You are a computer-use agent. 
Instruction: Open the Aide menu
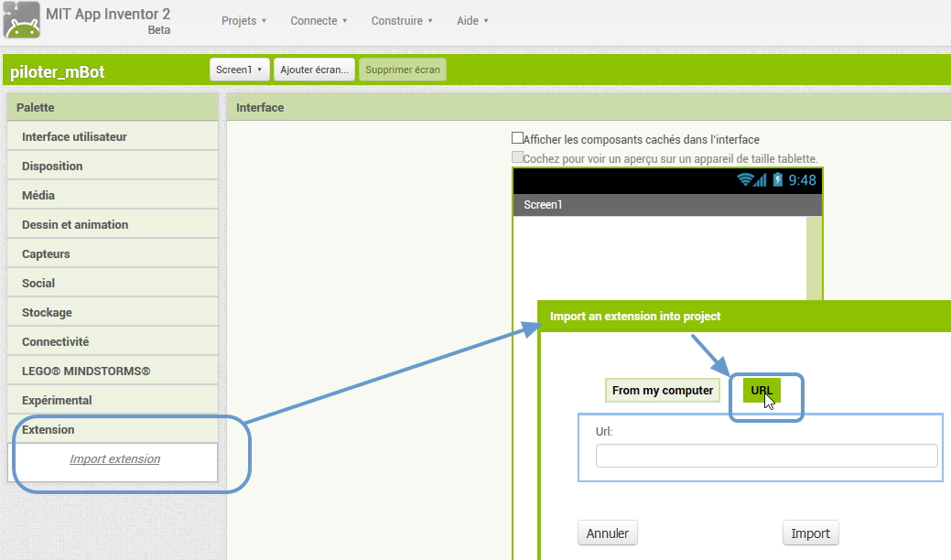tap(472, 21)
